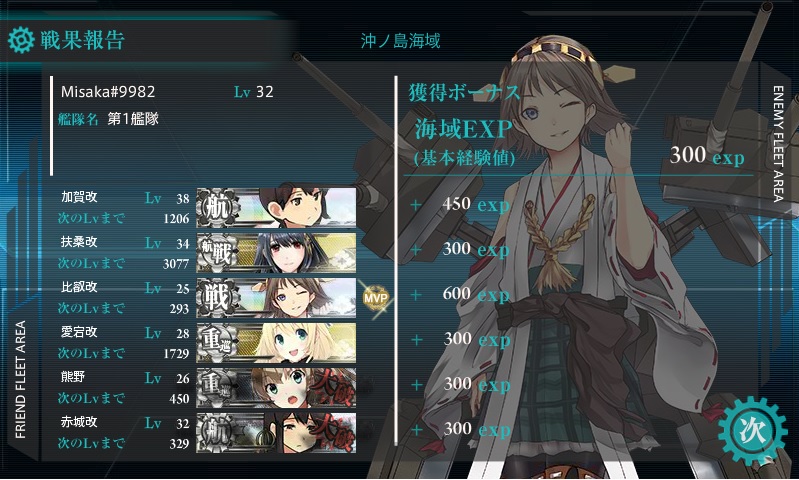Click the 大破 damage stamp on 赤城改
The image size is (799, 480).
coord(332,433)
